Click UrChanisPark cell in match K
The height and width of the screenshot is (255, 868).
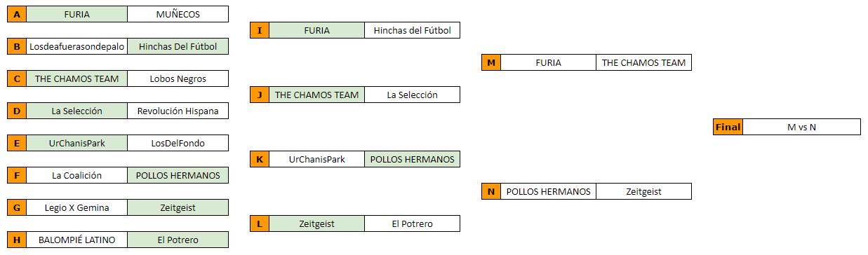click(317, 159)
